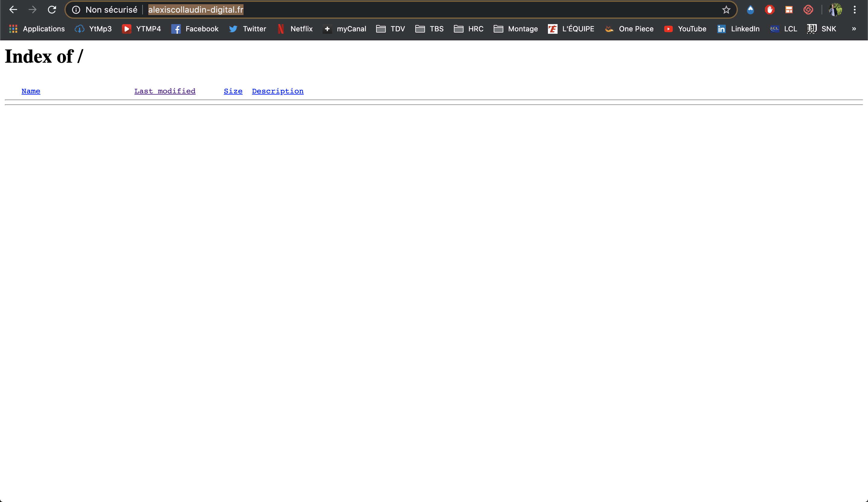Open the user profile avatar
This screenshot has height=502, width=868.
click(x=835, y=10)
